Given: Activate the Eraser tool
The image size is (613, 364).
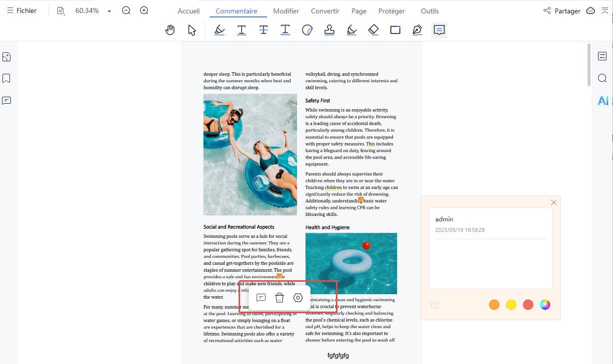Looking at the screenshot, I should tap(373, 30).
